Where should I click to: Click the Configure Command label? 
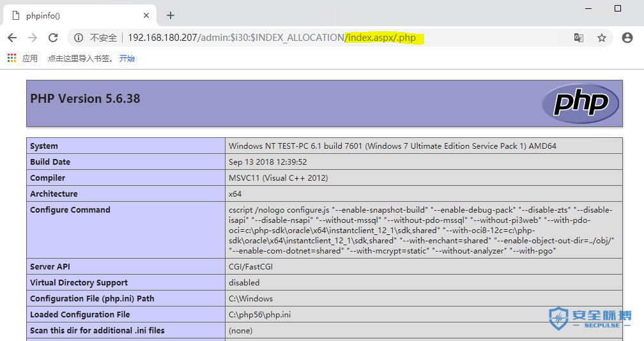click(x=70, y=209)
